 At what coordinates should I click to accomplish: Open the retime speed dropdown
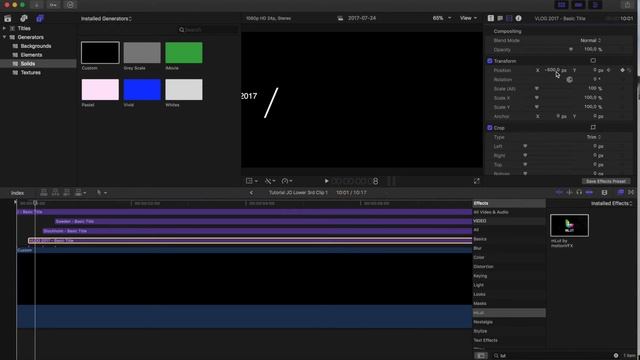[x=287, y=181]
